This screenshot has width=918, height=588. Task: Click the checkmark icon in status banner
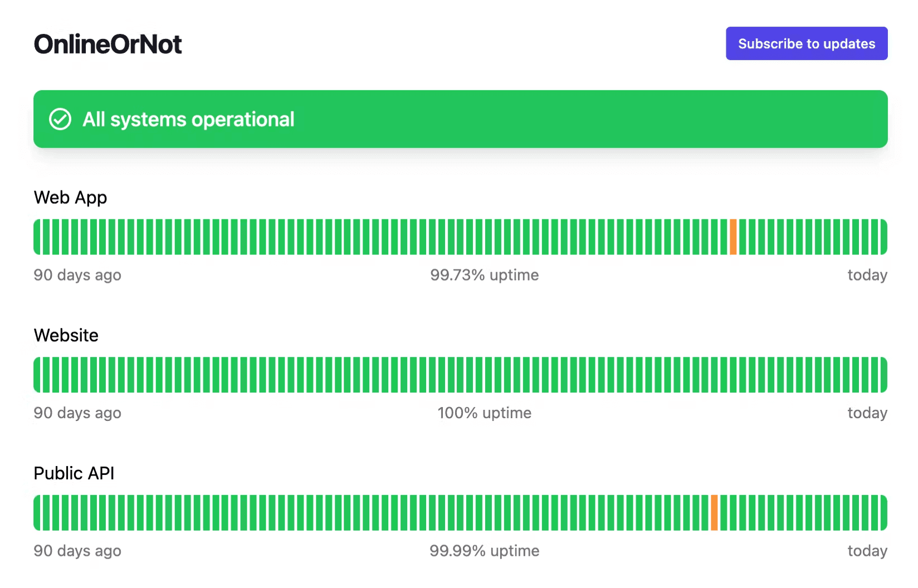point(60,119)
